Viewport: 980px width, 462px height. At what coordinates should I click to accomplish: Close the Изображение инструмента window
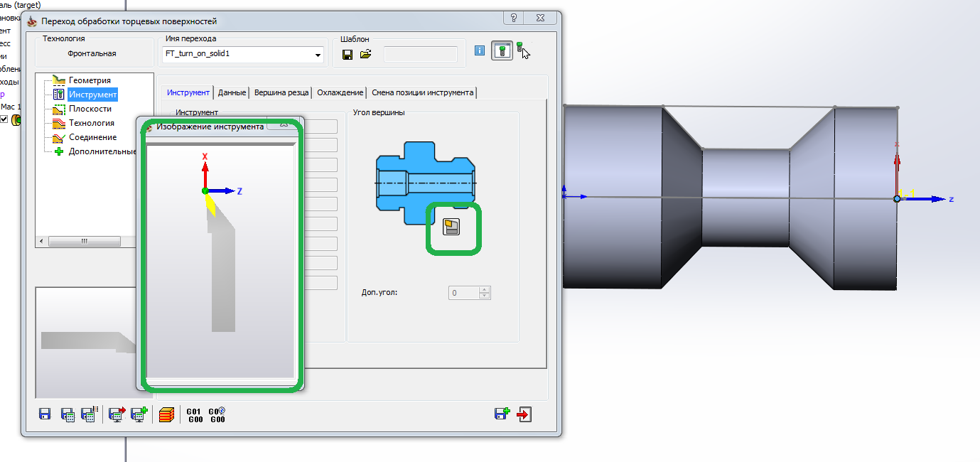click(284, 125)
